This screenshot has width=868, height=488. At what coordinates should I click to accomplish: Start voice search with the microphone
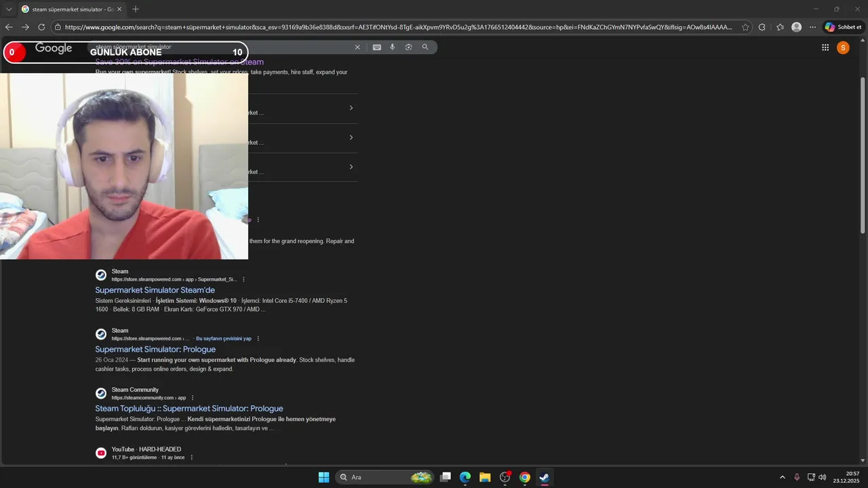[x=392, y=47]
